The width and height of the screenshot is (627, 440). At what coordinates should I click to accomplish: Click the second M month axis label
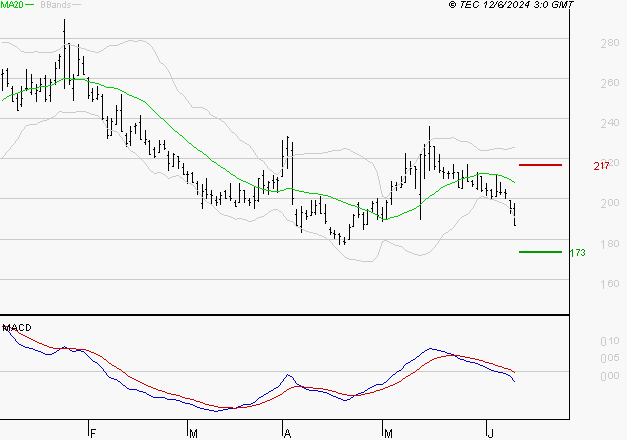click(388, 433)
